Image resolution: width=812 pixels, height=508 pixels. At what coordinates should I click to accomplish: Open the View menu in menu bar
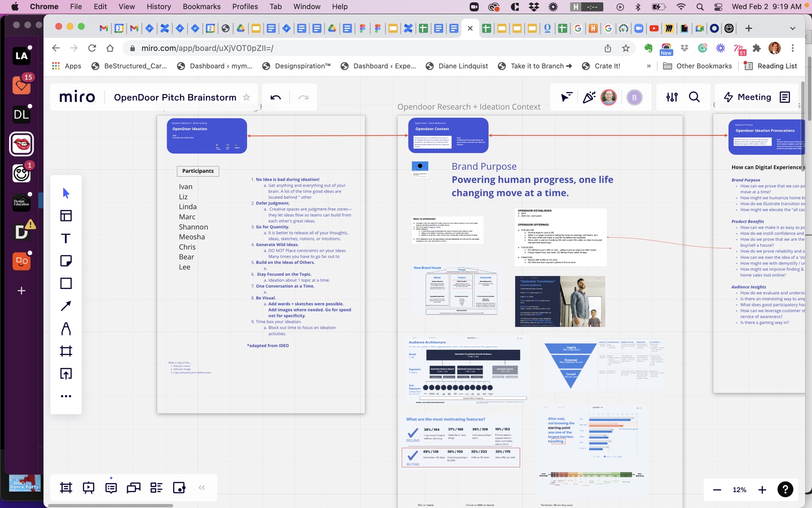pyautogui.click(x=127, y=7)
